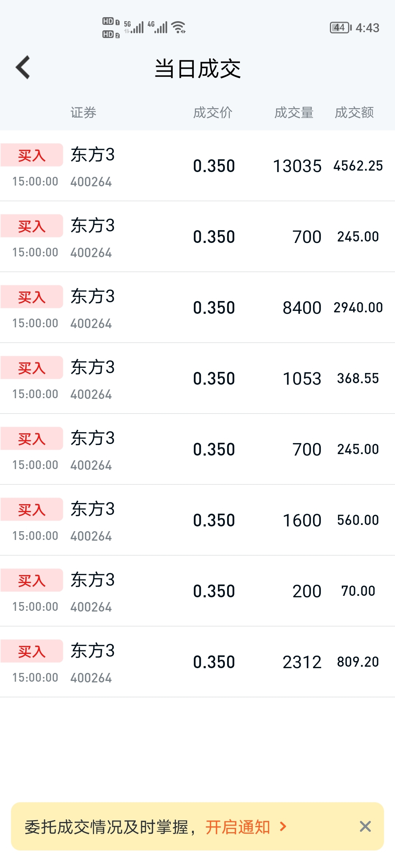The height and width of the screenshot is (868, 395).
Task: Tap the orange chevron beside 开启通知
Action: [x=283, y=826]
